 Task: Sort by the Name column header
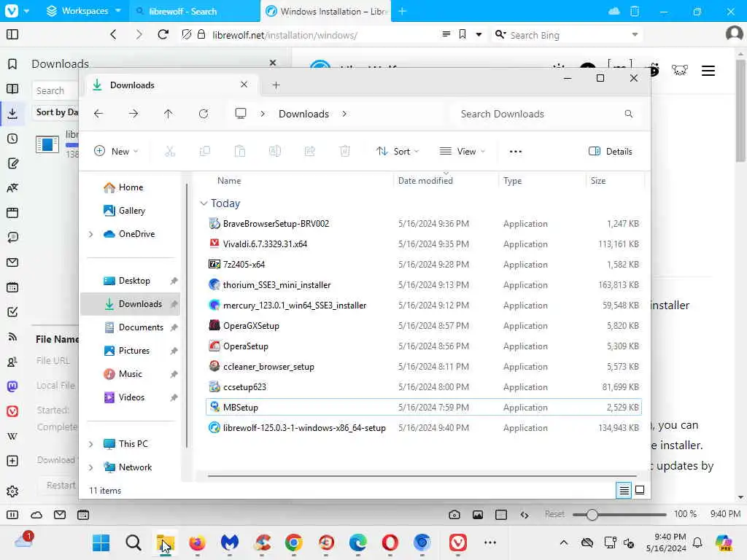click(x=229, y=181)
